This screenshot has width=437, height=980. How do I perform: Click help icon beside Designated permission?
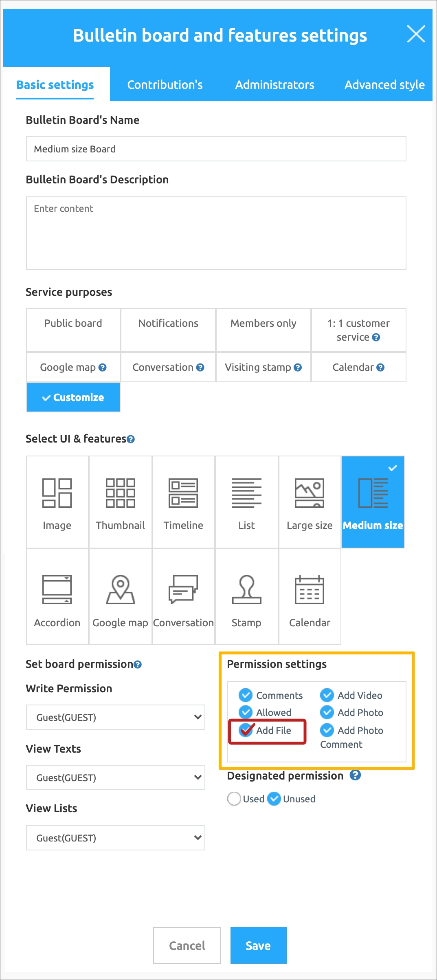click(355, 775)
